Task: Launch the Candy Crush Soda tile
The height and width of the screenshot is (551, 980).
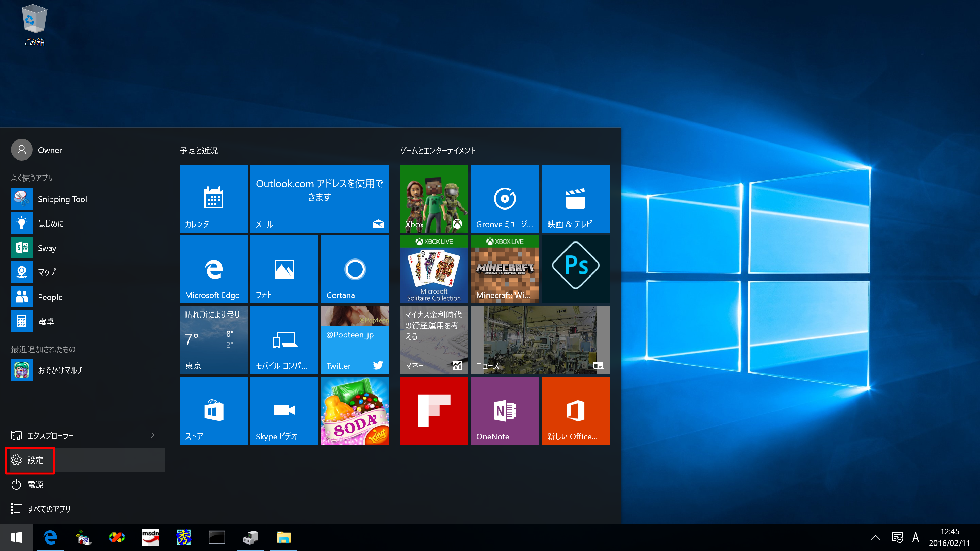Action: [x=355, y=411]
